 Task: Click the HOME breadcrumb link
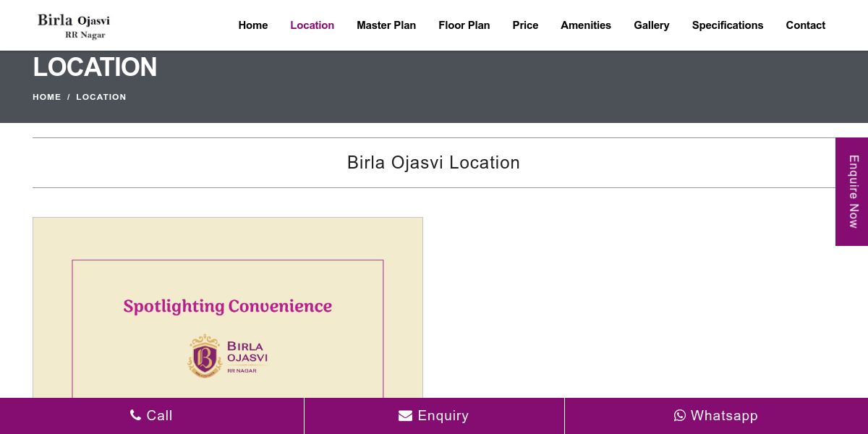pos(47,97)
